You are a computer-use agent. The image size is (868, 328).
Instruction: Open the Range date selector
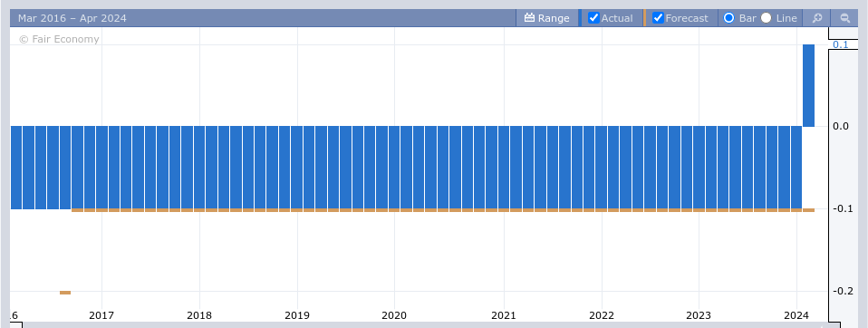[547, 18]
